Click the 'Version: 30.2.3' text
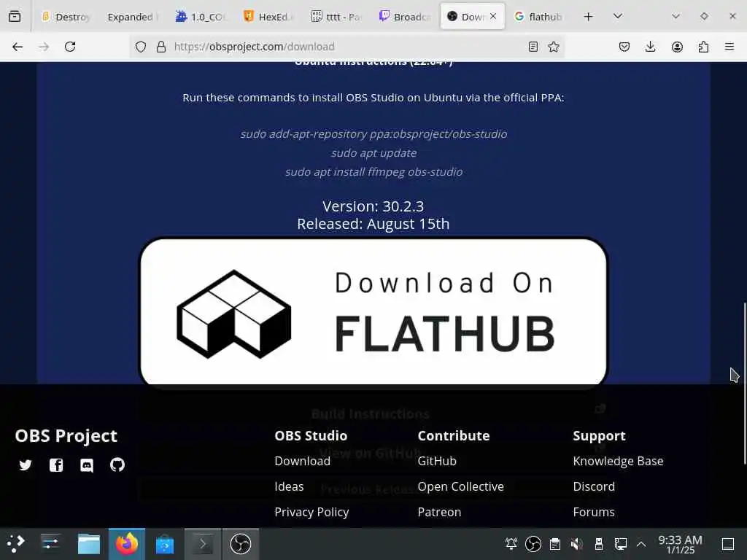 point(373,206)
